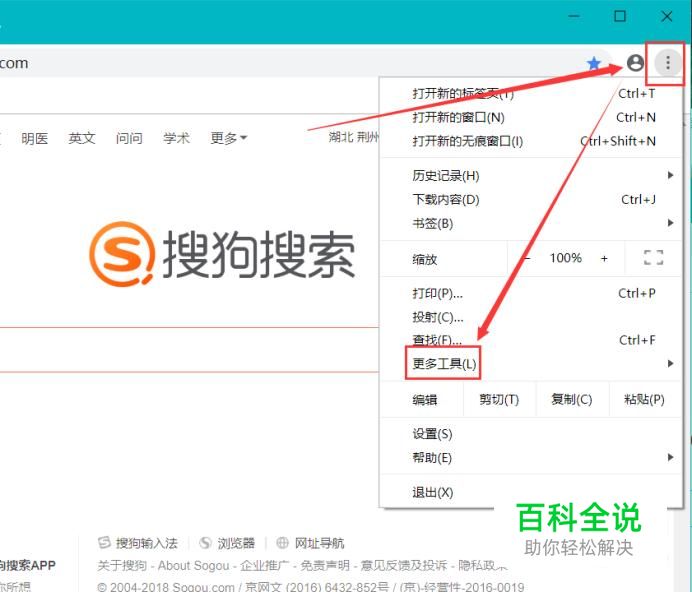Select 退出(X) menu item
Viewport: 692px width, 592px height.
tap(530, 492)
